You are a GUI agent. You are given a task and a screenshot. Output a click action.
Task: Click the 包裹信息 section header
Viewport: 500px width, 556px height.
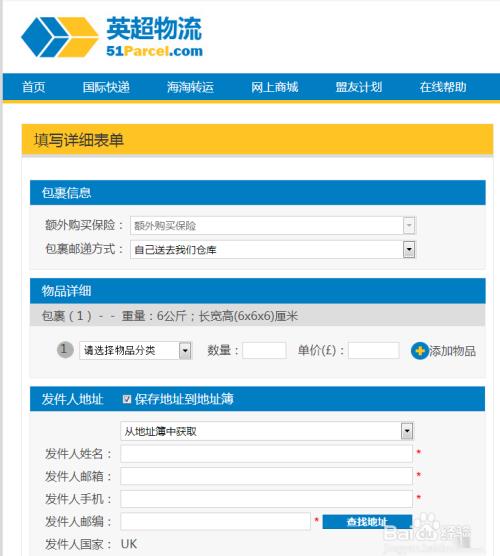(x=257, y=193)
